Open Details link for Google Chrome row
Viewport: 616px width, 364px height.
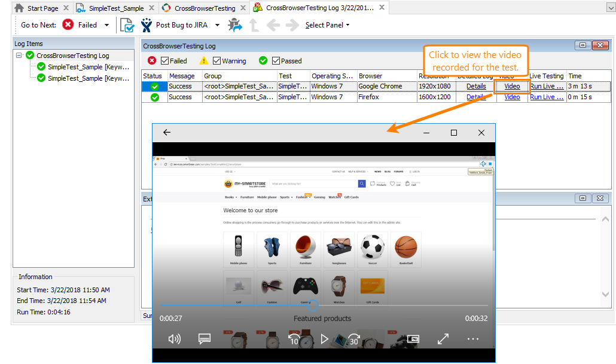pyautogui.click(x=476, y=87)
